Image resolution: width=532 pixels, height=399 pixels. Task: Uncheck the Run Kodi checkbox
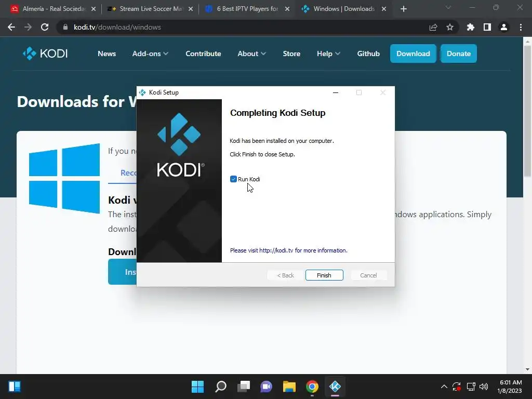[233, 179]
